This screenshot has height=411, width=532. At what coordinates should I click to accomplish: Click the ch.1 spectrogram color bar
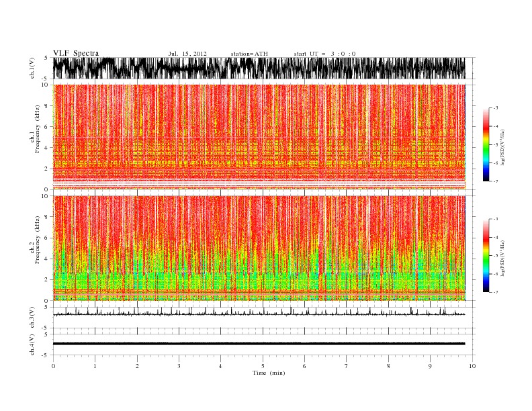486,144
